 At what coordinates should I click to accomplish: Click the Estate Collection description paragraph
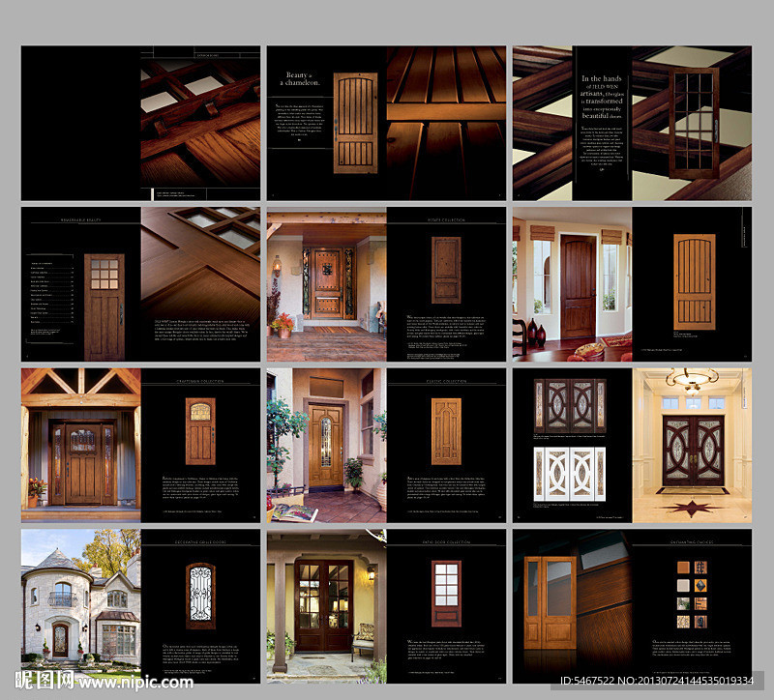click(x=446, y=327)
